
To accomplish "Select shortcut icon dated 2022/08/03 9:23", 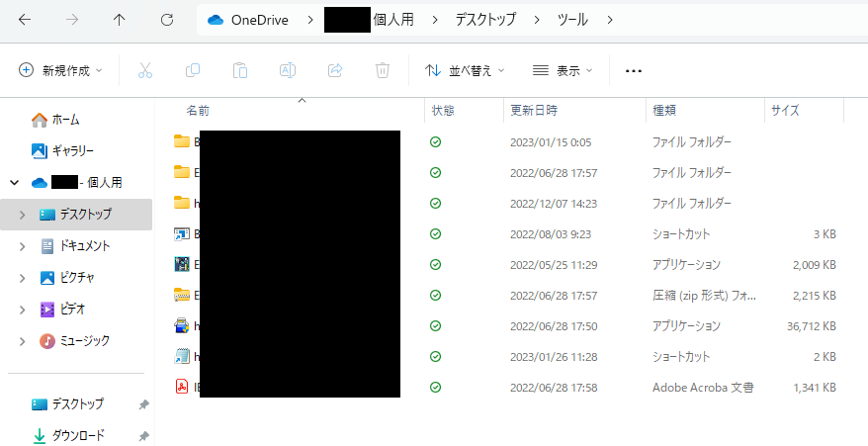I will tap(182, 234).
